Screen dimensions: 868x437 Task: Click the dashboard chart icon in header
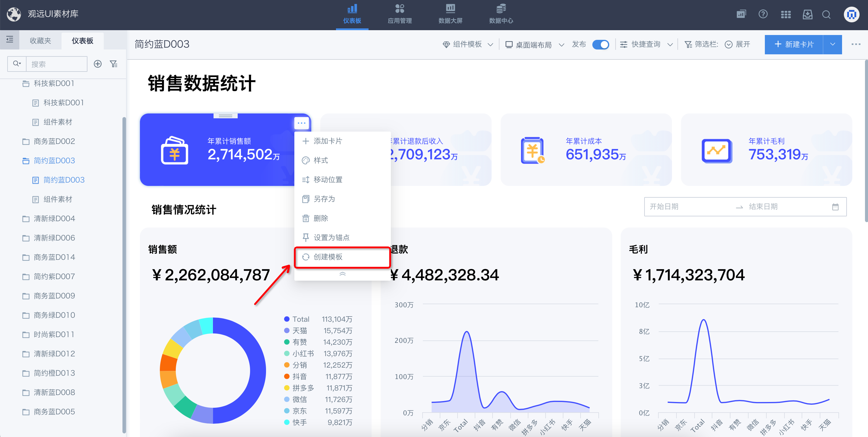(741, 14)
